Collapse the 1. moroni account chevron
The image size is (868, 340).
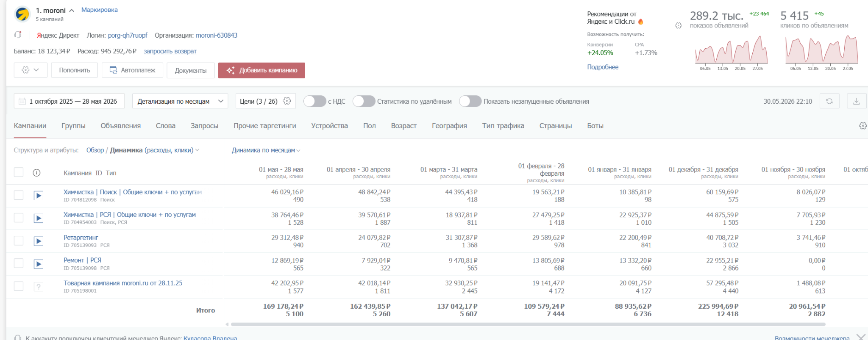(72, 11)
